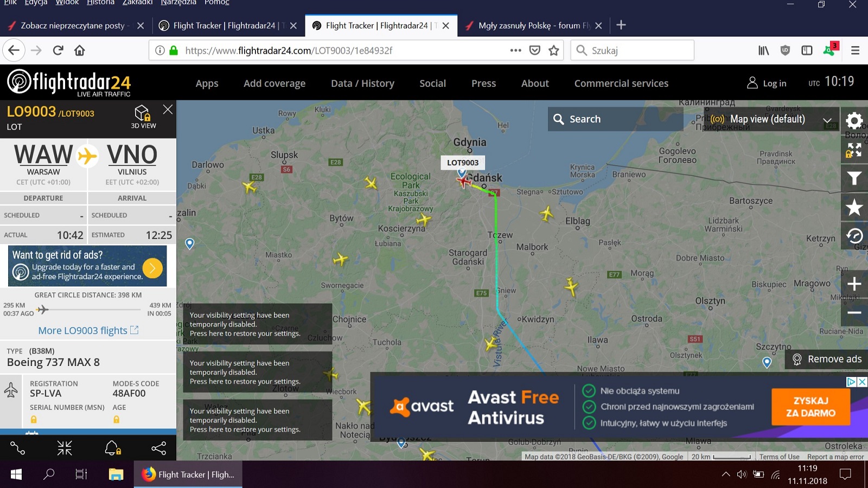Focus the map Search field
Image resolution: width=868 pixels, height=488 pixels.
[616, 119]
